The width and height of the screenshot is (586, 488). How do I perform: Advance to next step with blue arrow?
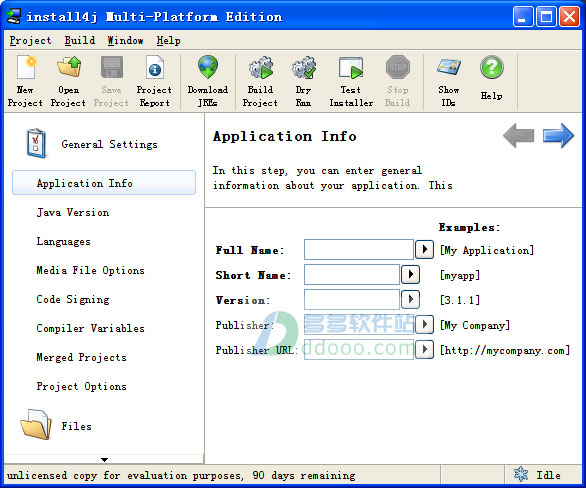tap(558, 135)
